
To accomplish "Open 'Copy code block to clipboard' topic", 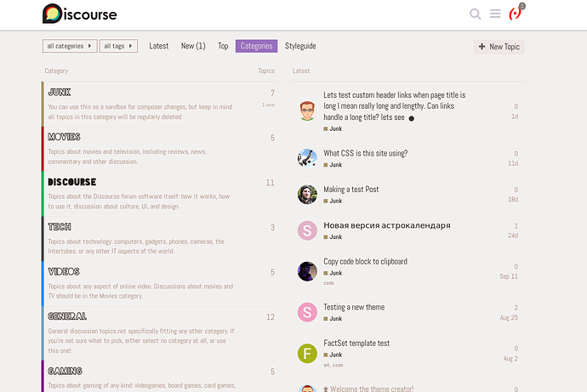I will [x=365, y=261].
